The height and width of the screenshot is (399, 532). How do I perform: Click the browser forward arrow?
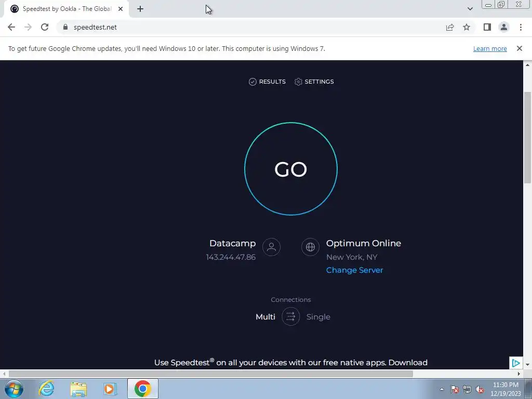tap(28, 27)
